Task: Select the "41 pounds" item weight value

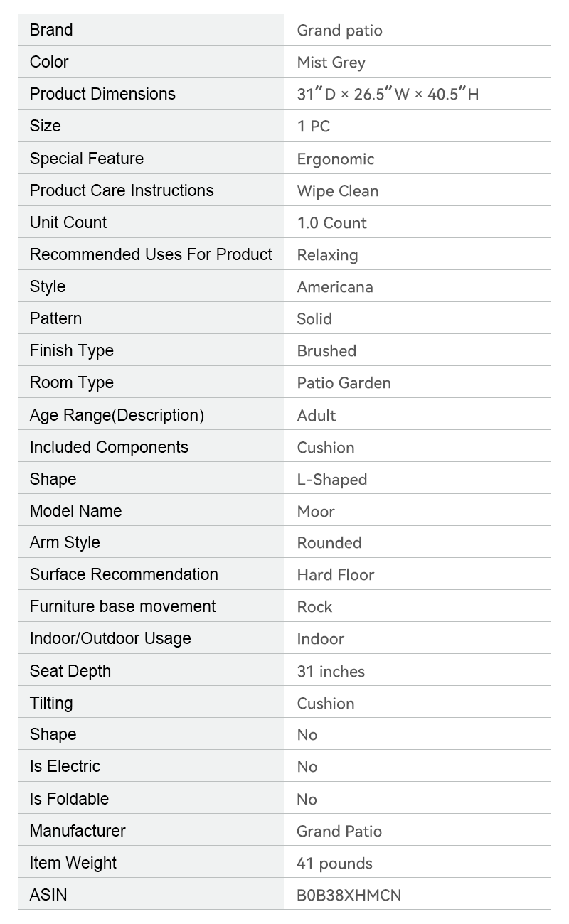Action: coord(334,864)
